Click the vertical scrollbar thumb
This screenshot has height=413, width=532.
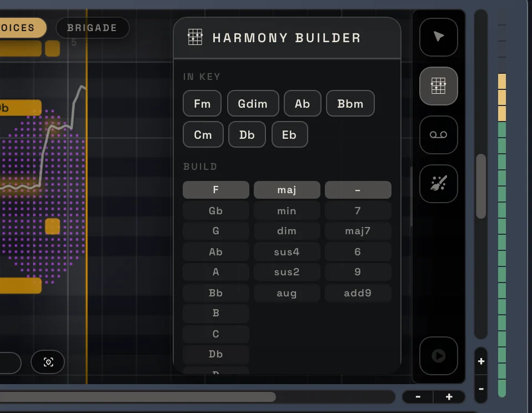[x=481, y=186]
